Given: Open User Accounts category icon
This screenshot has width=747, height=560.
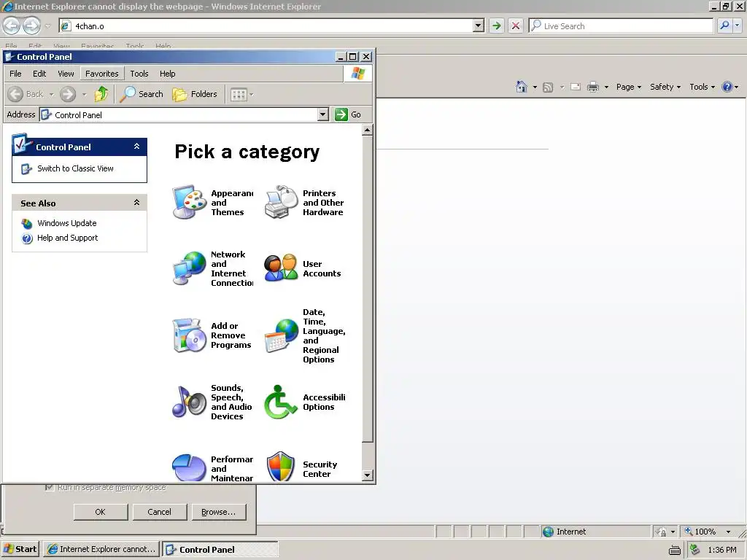Looking at the screenshot, I should (281, 268).
